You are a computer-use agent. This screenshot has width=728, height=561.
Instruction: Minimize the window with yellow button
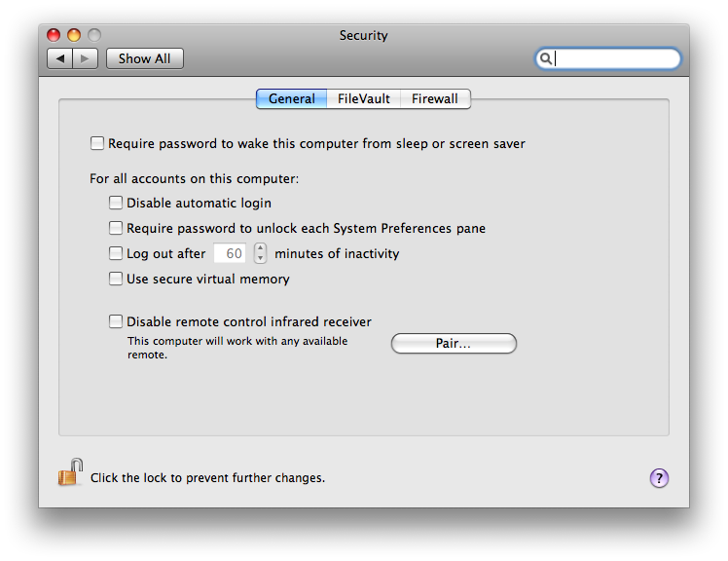pos(74,35)
